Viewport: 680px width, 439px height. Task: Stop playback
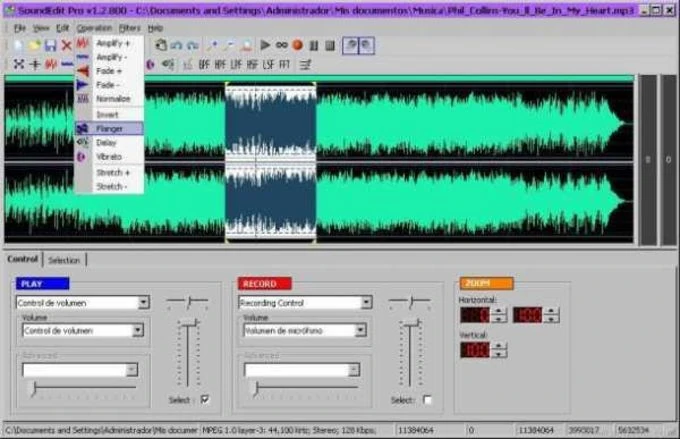pos(330,45)
